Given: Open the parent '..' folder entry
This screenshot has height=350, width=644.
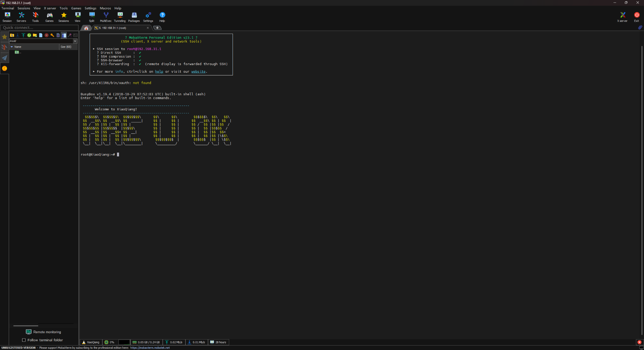Looking at the screenshot, I should coord(18,52).
